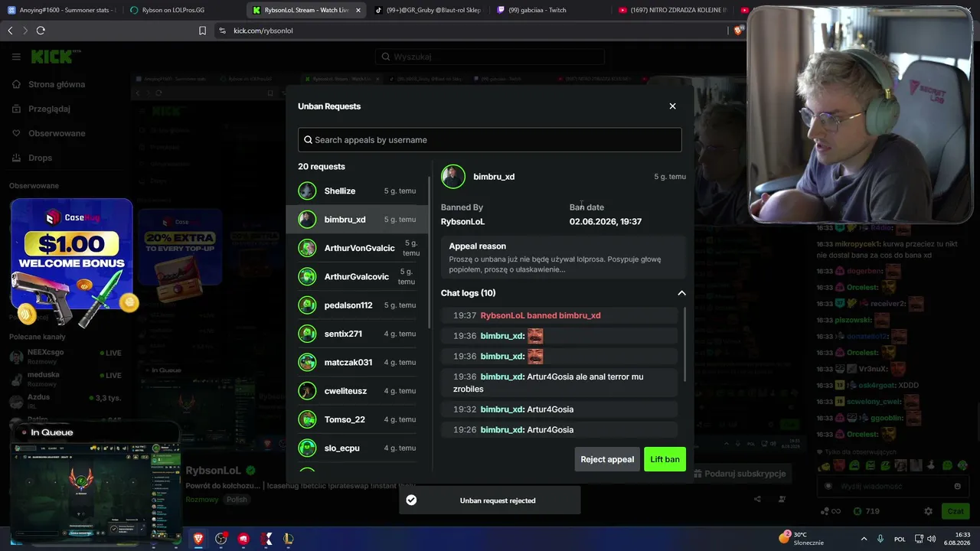This screenshot has height=551, width=980.
Task: Open the Kick sidebar hamburger menu
Action: [16, 57]
